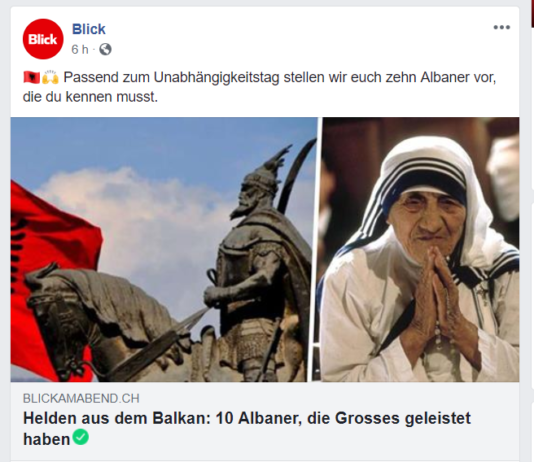Click the green checkmark after 'haben'
534x462 pixels.
(x=81, y=437)
